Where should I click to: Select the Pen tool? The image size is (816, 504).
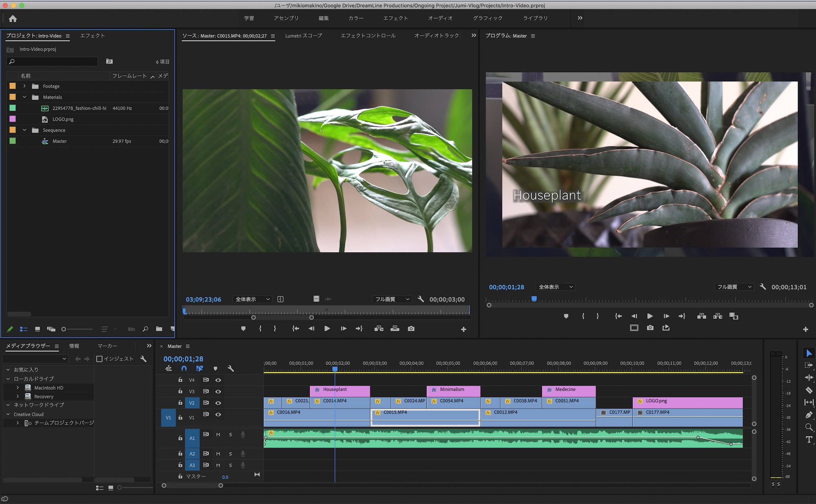click(x=809, y=415)
